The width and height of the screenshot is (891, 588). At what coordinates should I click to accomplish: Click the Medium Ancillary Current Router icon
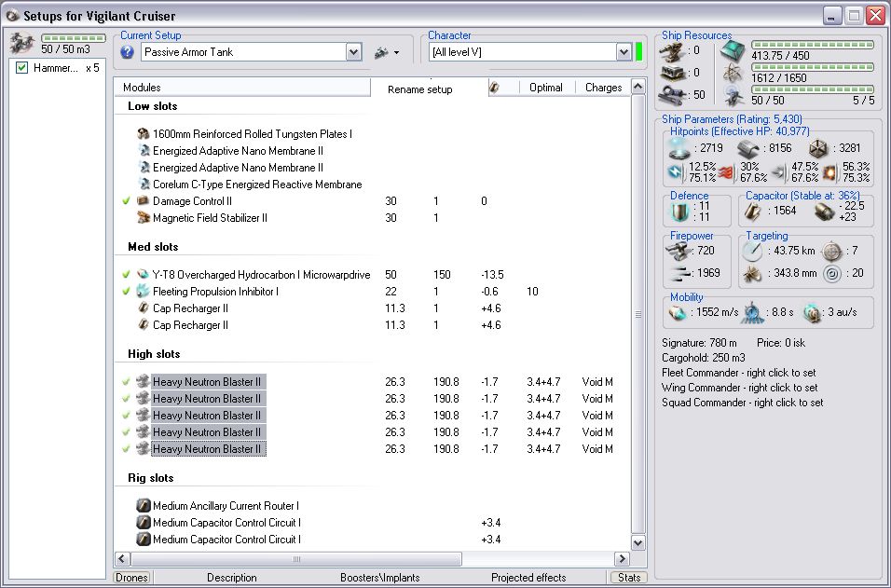coord(143,506)
